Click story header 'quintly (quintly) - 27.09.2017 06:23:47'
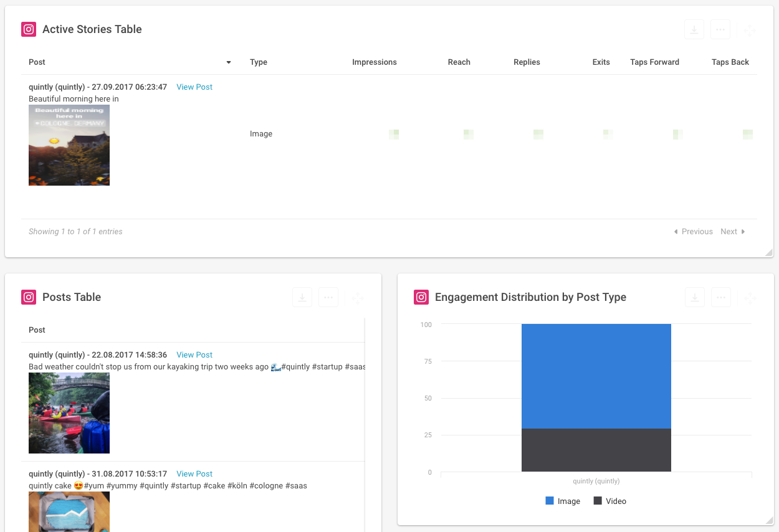 tap(98, 87)
